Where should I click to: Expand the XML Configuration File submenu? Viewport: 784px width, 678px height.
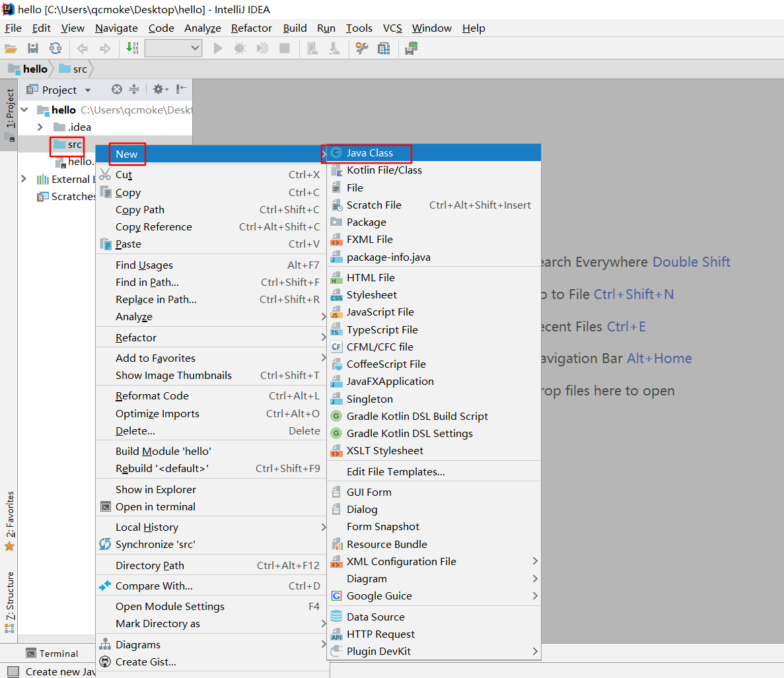[x=434, y=562]
